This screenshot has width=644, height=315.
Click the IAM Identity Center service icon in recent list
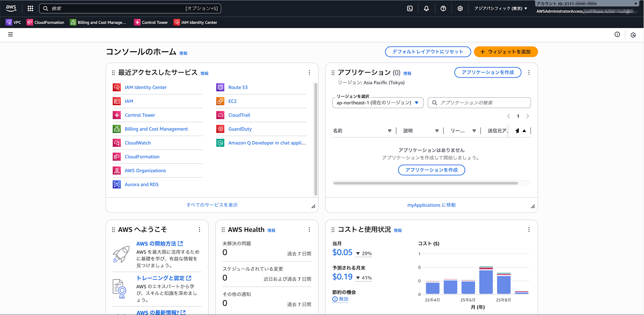(117, 87)
